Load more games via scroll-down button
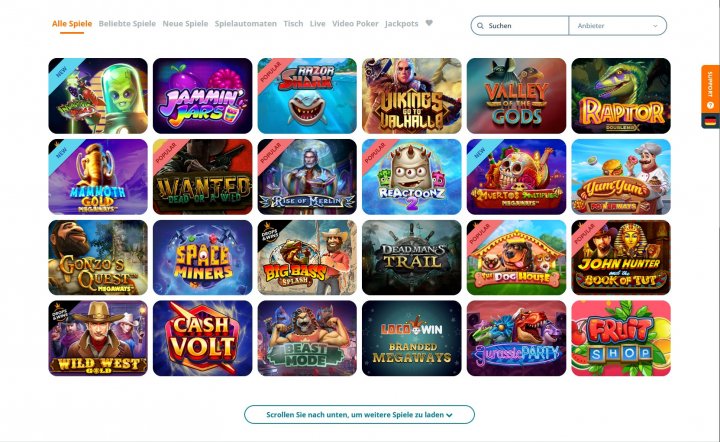720x442 pixels. click(x=359, y=414)
